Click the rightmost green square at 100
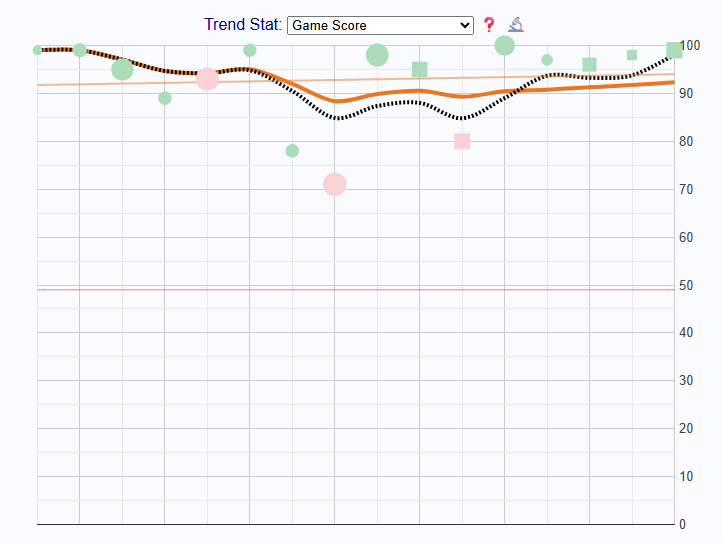Image resolution: width=723 pixels, height=543 pixels. tap(674, 50)
